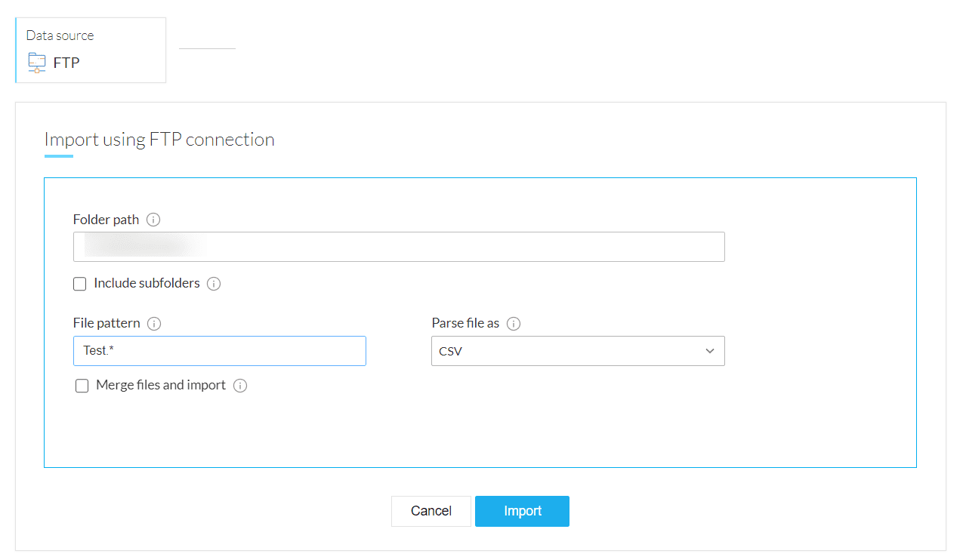
Task: Enable the Include subfolders checkbox
Action: (x=80, y=284)
